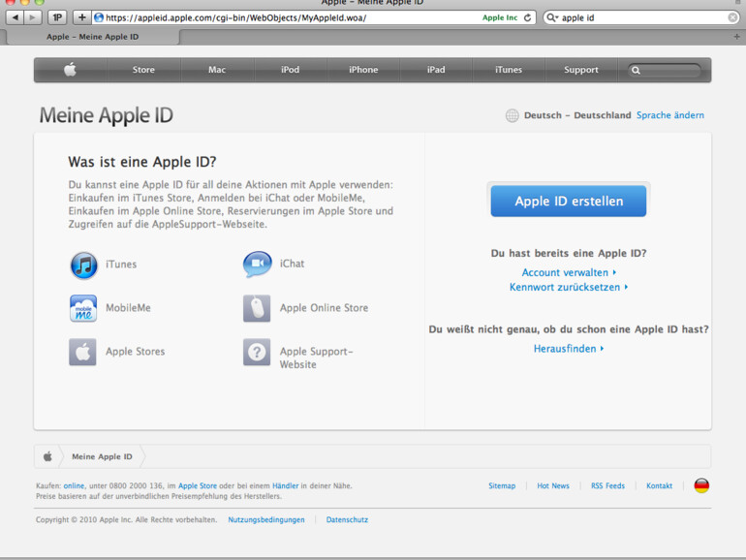Click the Apple Support-Website label
This screenshot has width=746, height=560.
click(x=317, y=358)
